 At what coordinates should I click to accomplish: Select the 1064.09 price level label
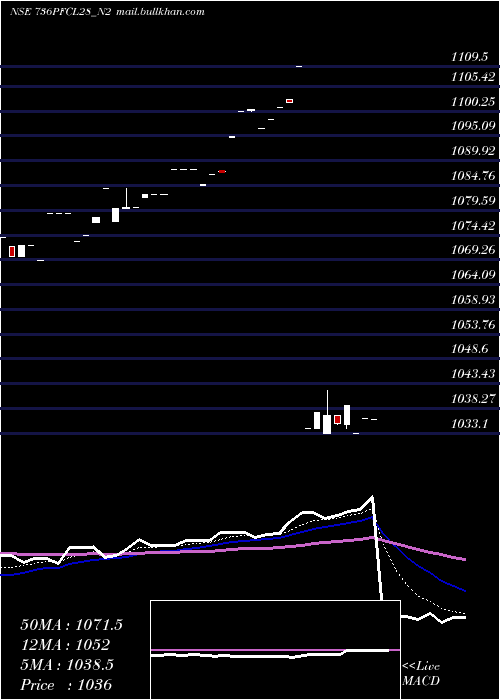[473, 274]
